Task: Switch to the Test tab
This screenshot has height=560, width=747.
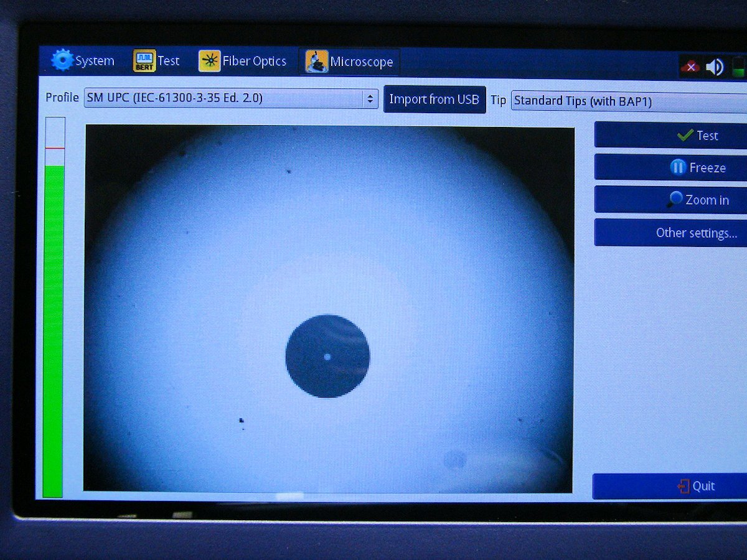Action: point(156,61)
